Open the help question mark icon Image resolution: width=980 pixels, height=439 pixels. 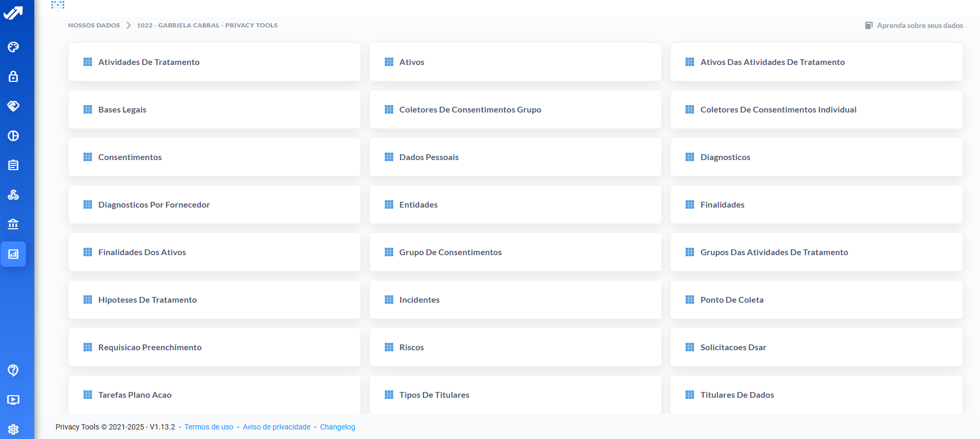13,370
